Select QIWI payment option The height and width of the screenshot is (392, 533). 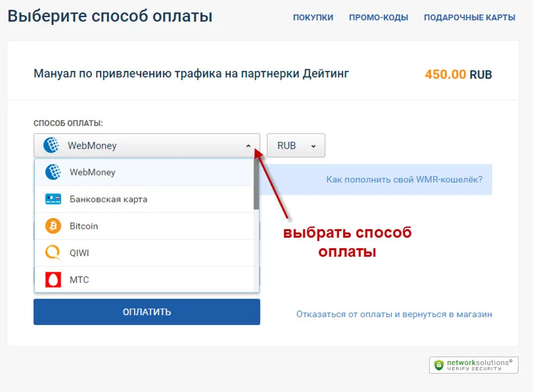pyautogui.click(x=144, y=253)
